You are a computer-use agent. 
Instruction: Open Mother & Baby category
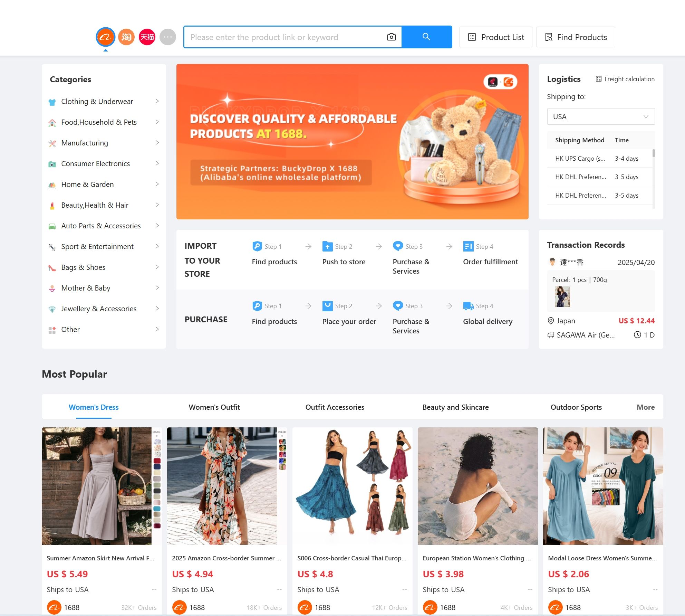pos(104,288)
